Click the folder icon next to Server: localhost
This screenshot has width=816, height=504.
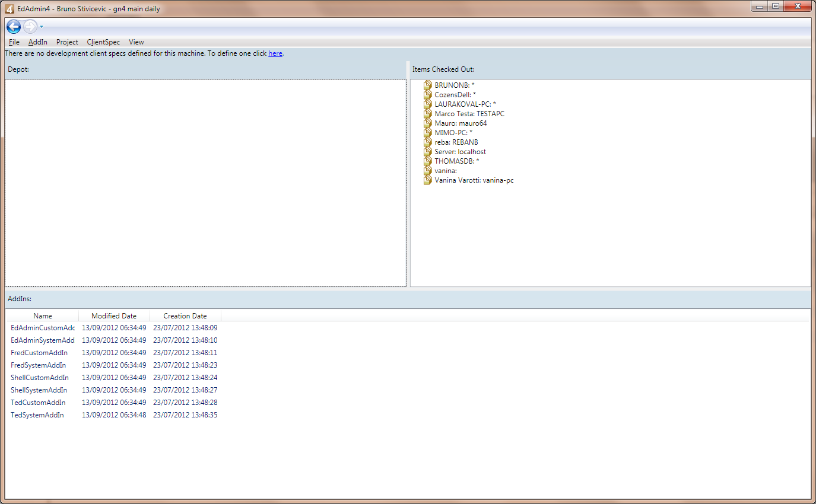point(428,152)
